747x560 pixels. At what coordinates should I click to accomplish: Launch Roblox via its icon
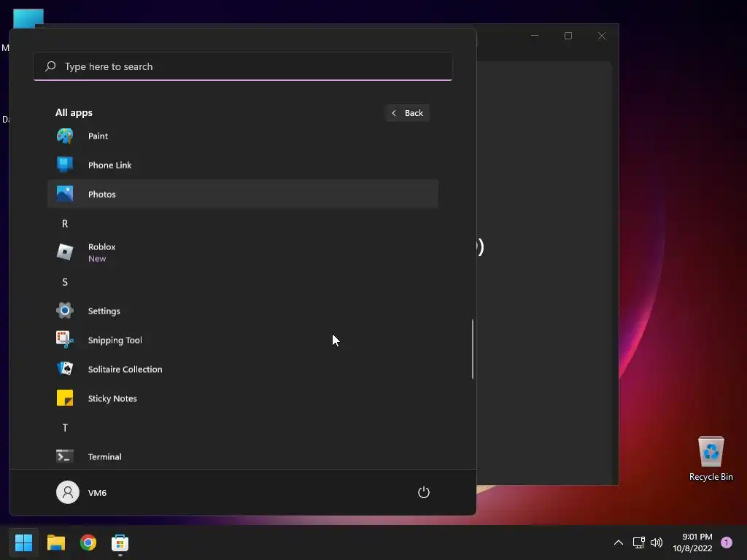(x=65, y=252)
